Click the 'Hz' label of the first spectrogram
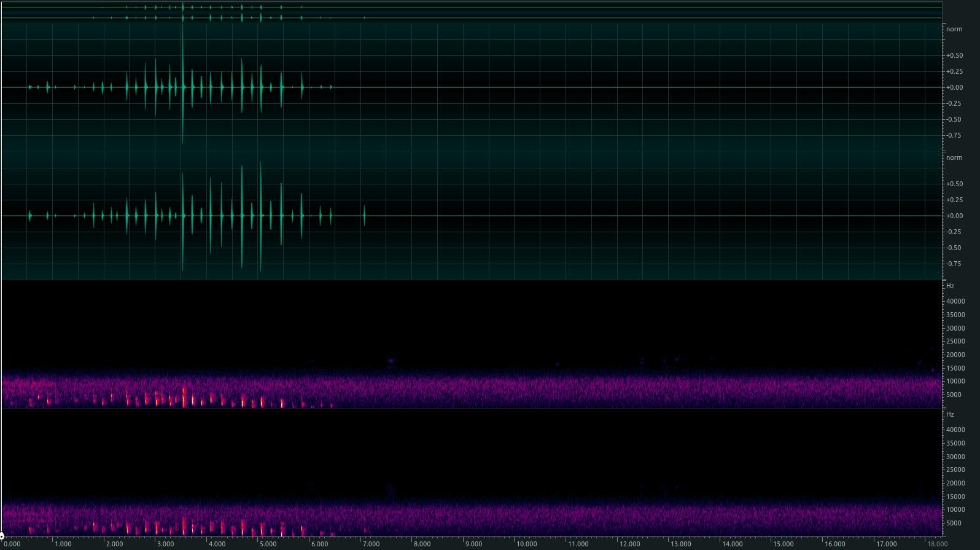The width and height of the screenshot is (980, 550). click(950, 286)
